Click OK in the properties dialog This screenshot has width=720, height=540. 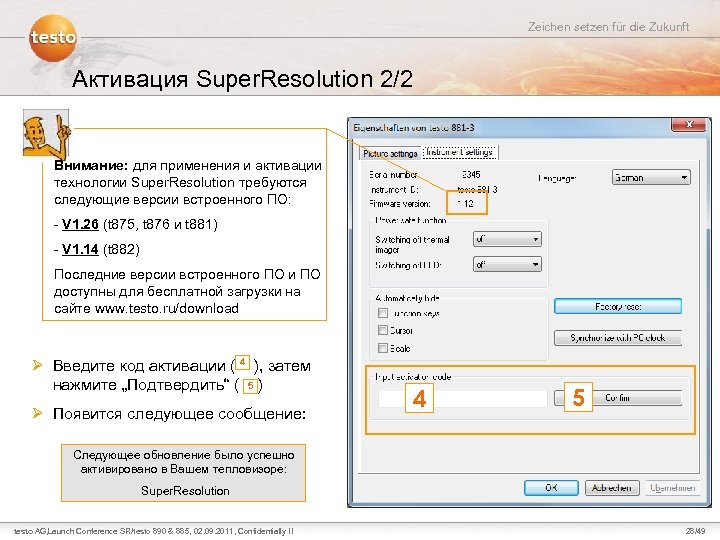coord(551,488)
